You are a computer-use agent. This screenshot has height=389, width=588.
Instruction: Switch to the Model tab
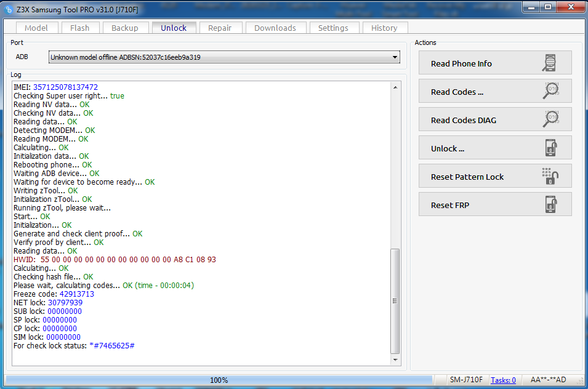[x=36, y=28]
